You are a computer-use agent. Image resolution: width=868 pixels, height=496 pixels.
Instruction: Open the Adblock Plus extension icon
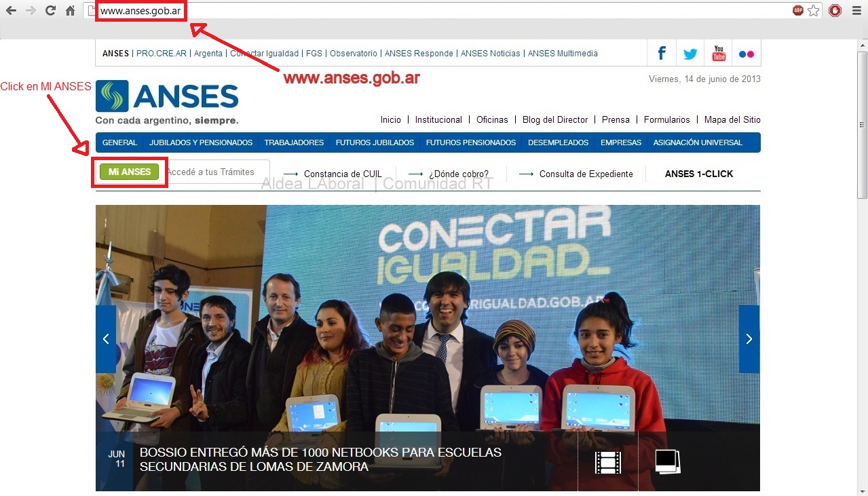(798, 11)
